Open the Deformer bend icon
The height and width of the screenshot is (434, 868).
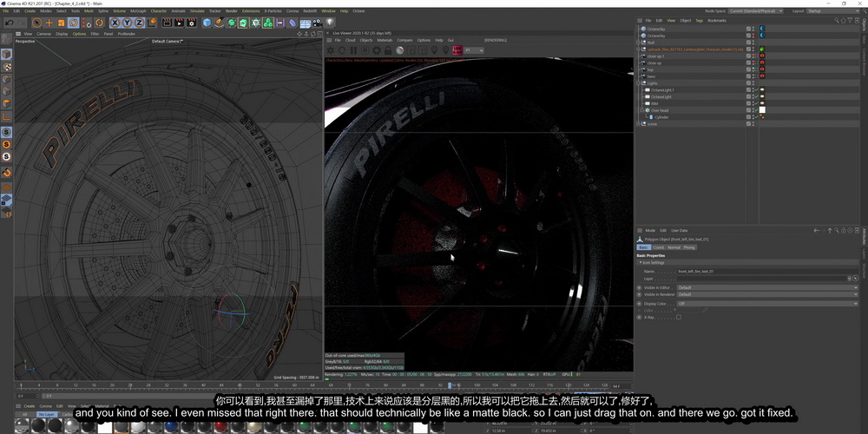293,23
